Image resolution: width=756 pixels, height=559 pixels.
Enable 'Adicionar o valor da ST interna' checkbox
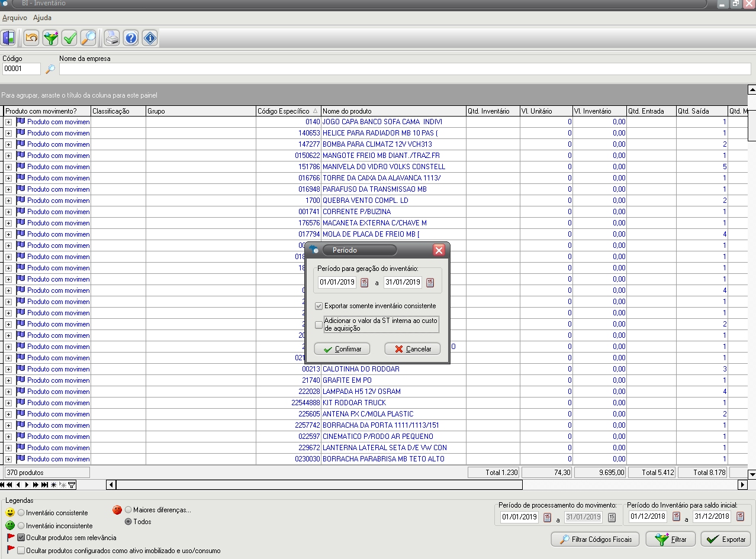click(319, 325)
